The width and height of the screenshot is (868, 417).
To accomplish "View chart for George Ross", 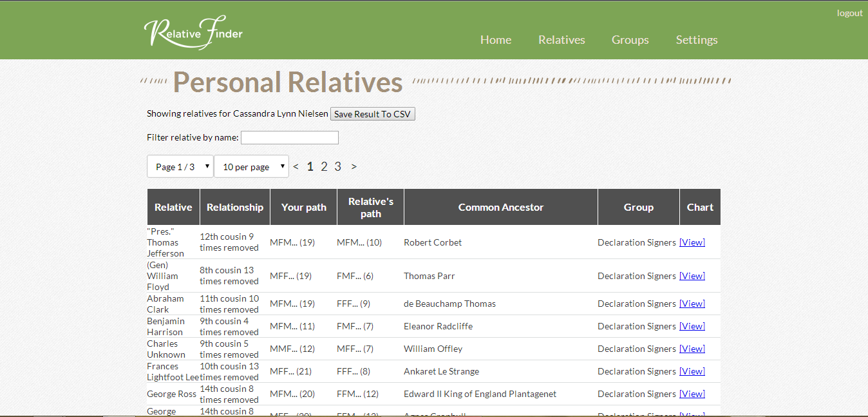I will pos(692,393).
